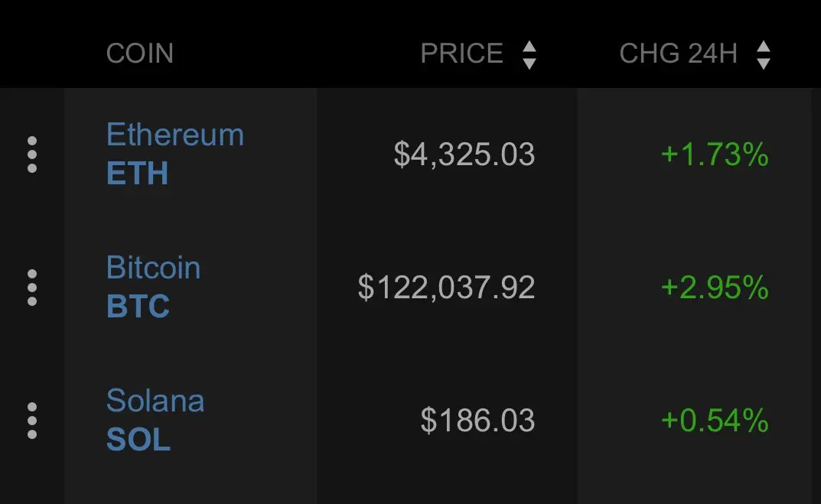
Task: Select the Bitcoin price $122,037.92
Action: pos(447,288)
